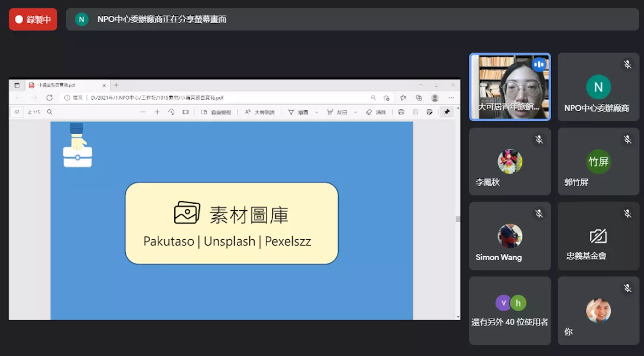Click the presenter N avatar in the sharing banner
This screenshot has width=644, height=356.
(82, 19)
